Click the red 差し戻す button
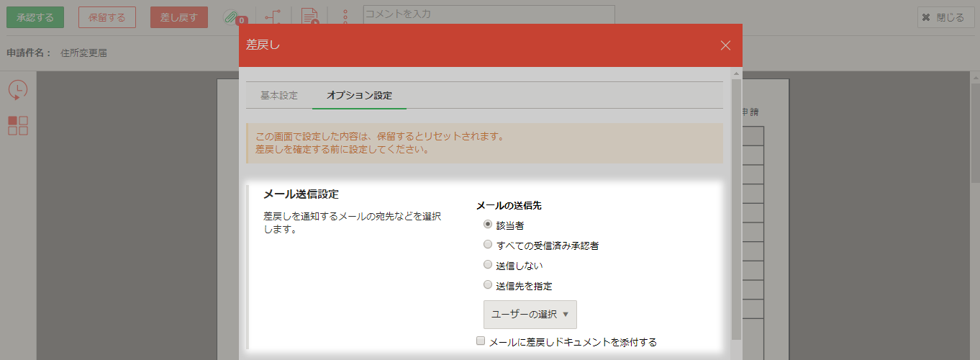Screen dimensions: 980x360 (x=178, y=17)
